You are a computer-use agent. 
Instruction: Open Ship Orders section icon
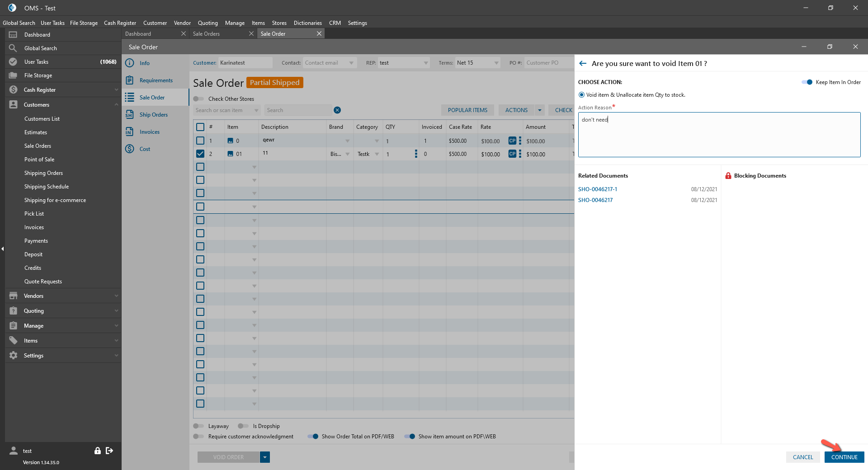(130, 115)
